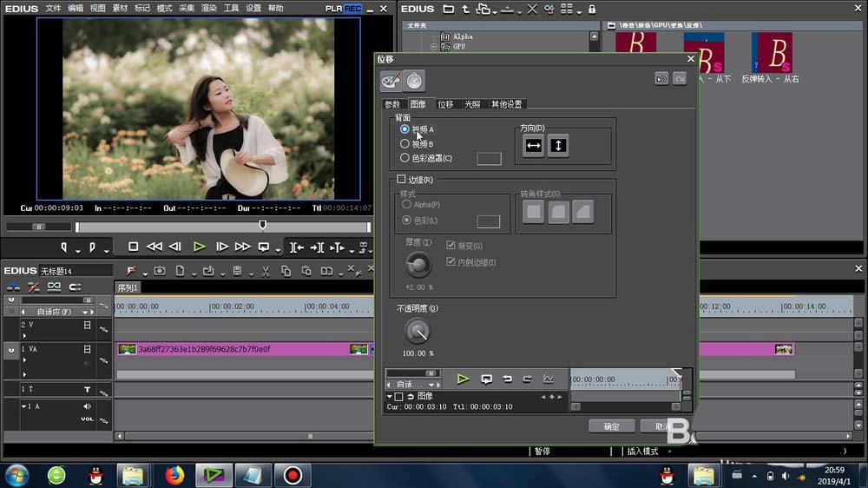Viewport: 868px width, 488px height.
Task: Click Play button in player window
Action: [200, 247]
